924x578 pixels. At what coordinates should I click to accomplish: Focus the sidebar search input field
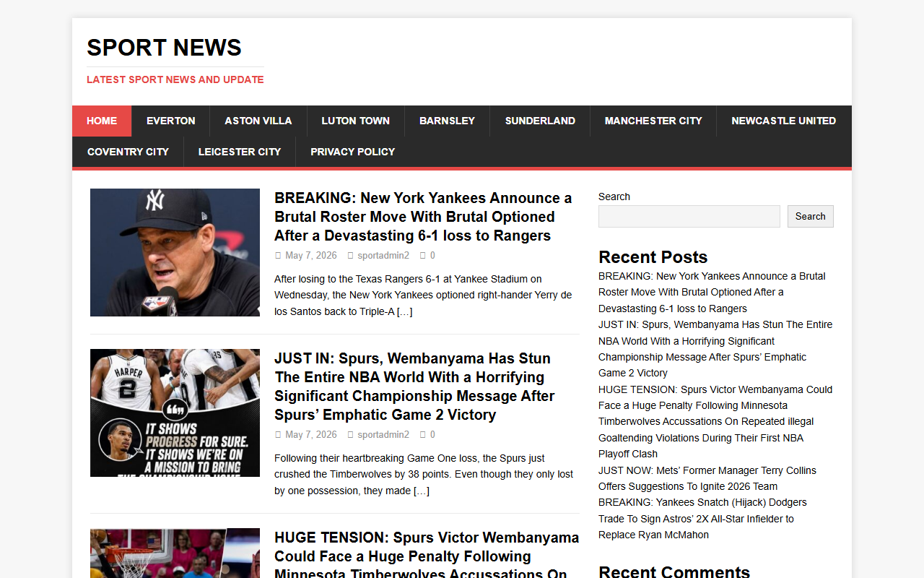[689, 216]
